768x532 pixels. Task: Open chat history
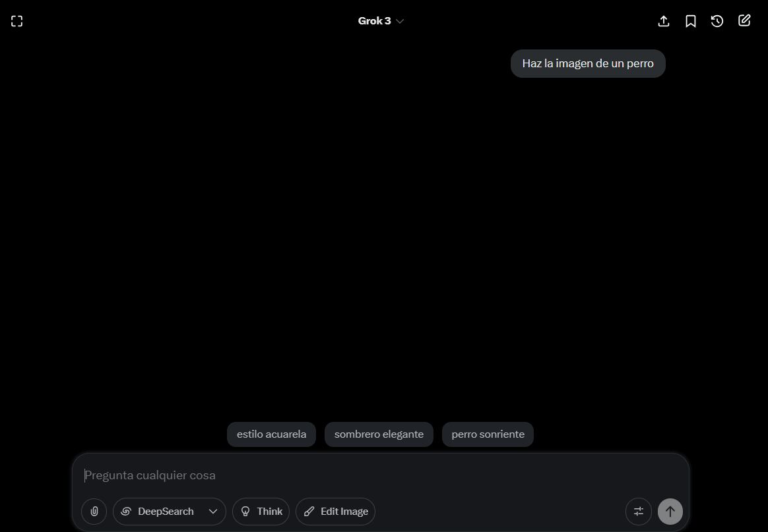717,20
